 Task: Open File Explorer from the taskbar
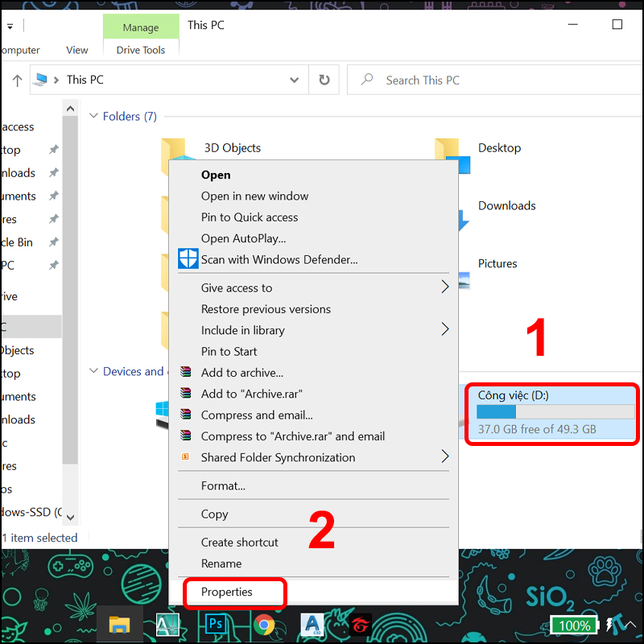119,625
